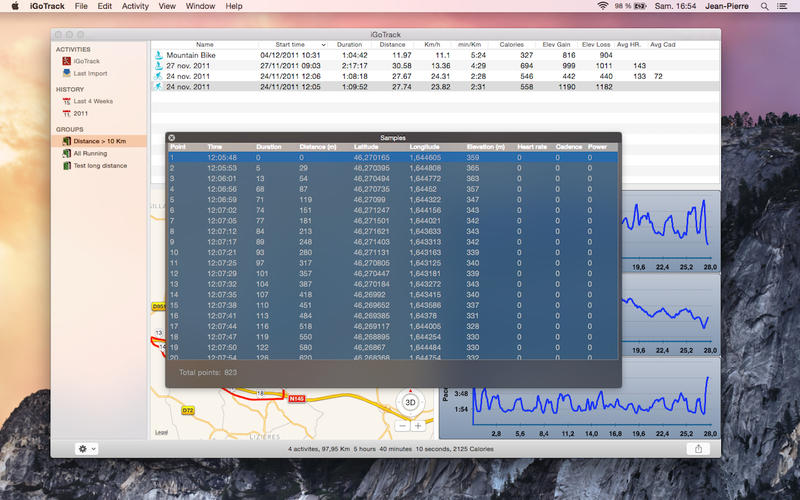The height and width of the screenshot is (500, 800).
Task: Click the share button
Action: point(698,449)
